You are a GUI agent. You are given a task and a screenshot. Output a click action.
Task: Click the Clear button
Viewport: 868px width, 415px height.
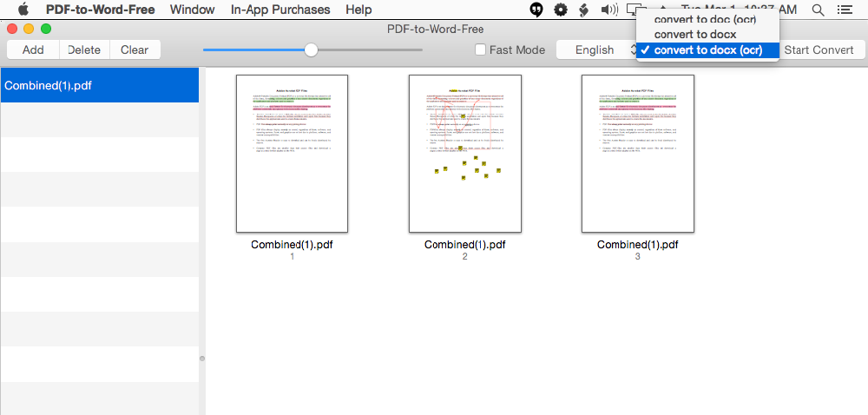[x=135, y=49]
